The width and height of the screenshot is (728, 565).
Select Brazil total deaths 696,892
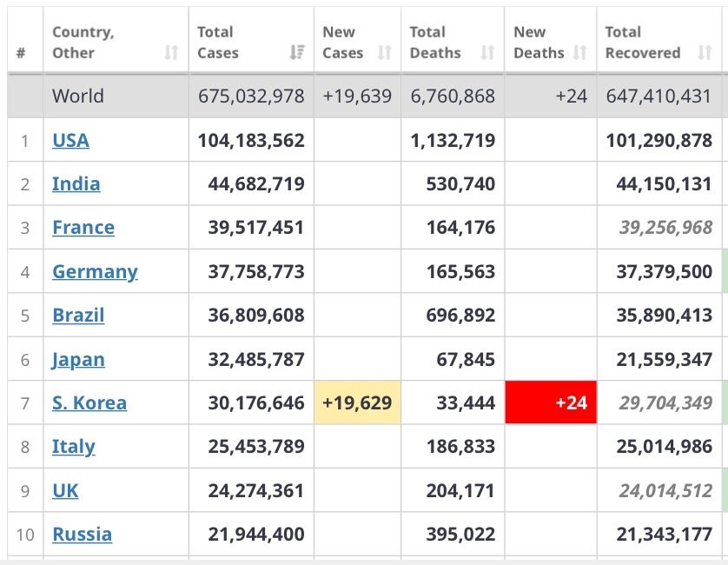pyautogui.click(x=460, y=316)
